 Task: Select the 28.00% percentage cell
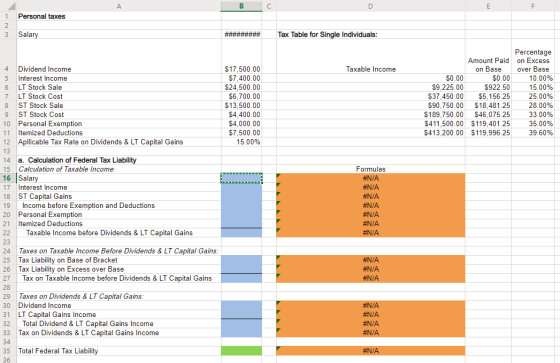coord(533,105)
